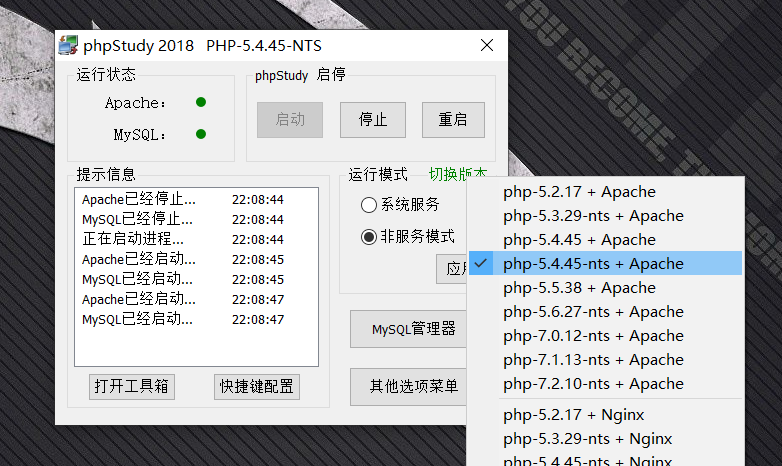Choose php-5.6.27-nts + Apache
This screenshot has width=782, height=466.
605,311
